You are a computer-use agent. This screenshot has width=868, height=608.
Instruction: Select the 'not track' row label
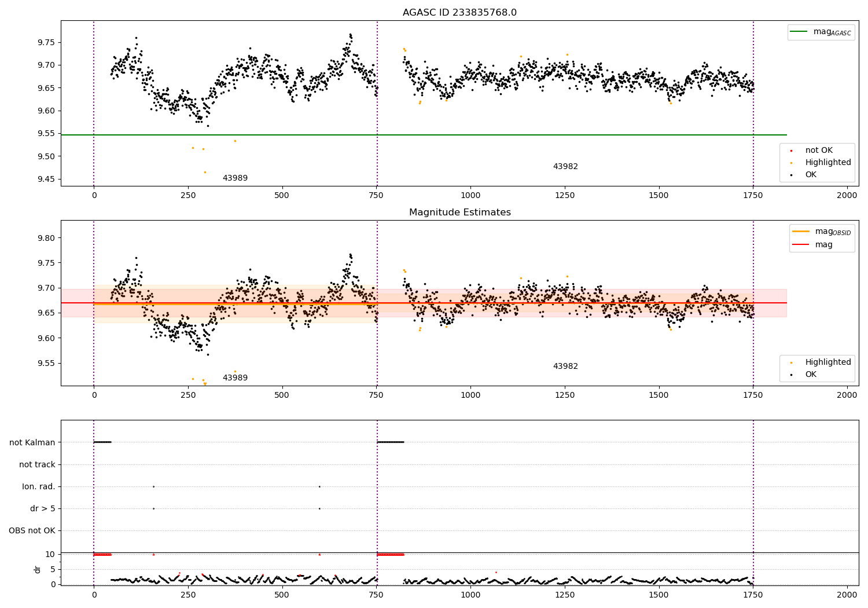coord(37,465)
